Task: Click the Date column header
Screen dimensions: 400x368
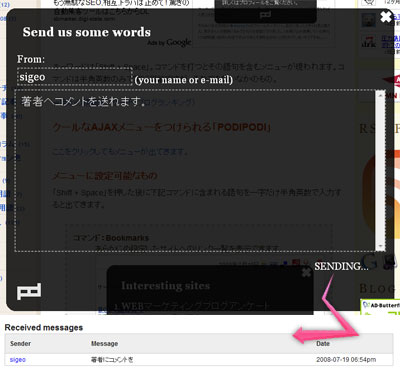Action: coord(323,343)
